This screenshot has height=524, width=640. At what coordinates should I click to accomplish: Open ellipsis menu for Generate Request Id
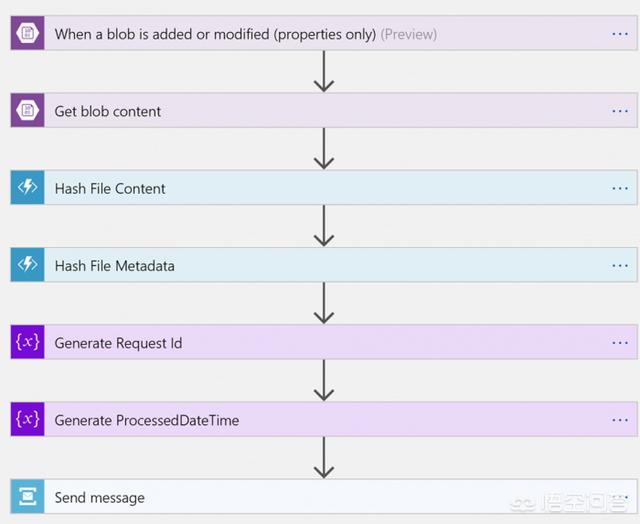point(620,343)
